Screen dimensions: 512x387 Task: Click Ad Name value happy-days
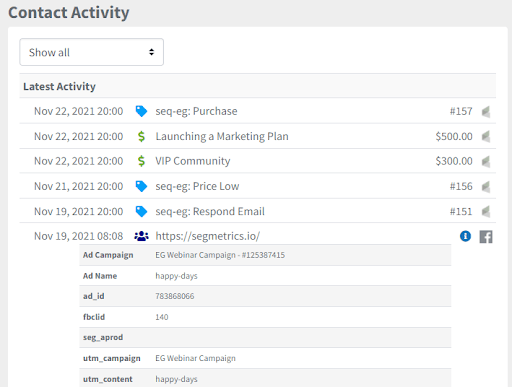tap(176, 276)
